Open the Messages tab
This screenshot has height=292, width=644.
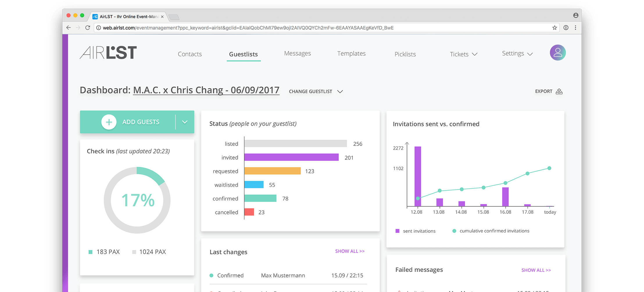[x=297, y=53]
